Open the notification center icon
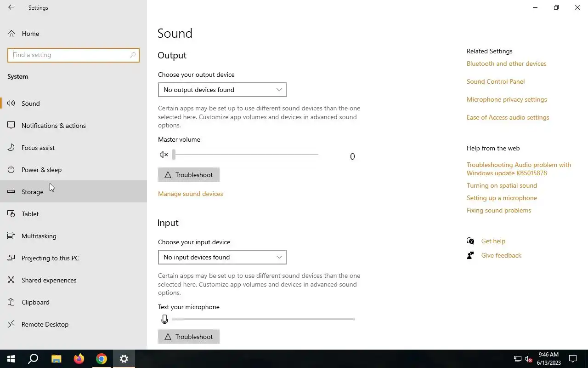Screen dimensions: 588x368 [x=573, y=359]
